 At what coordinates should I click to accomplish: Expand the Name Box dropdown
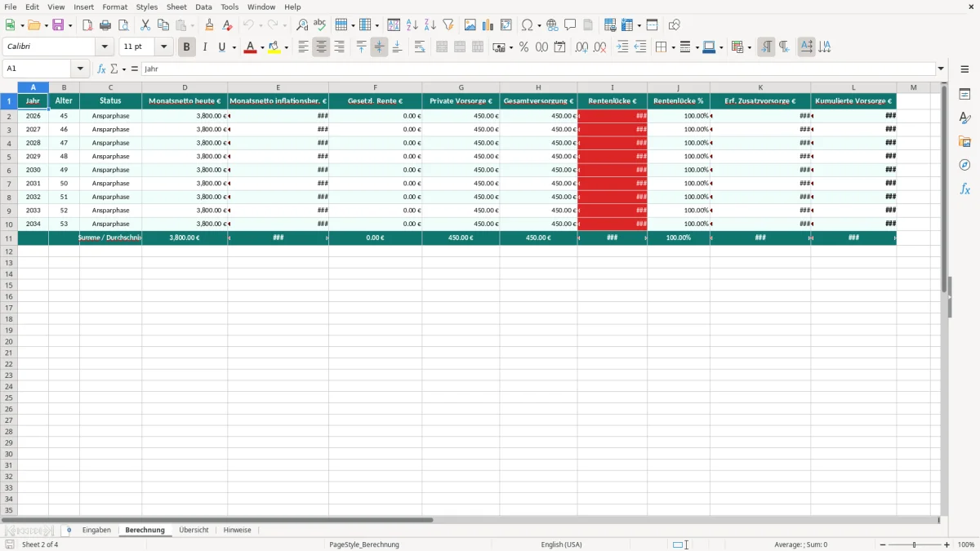(79, 69)
